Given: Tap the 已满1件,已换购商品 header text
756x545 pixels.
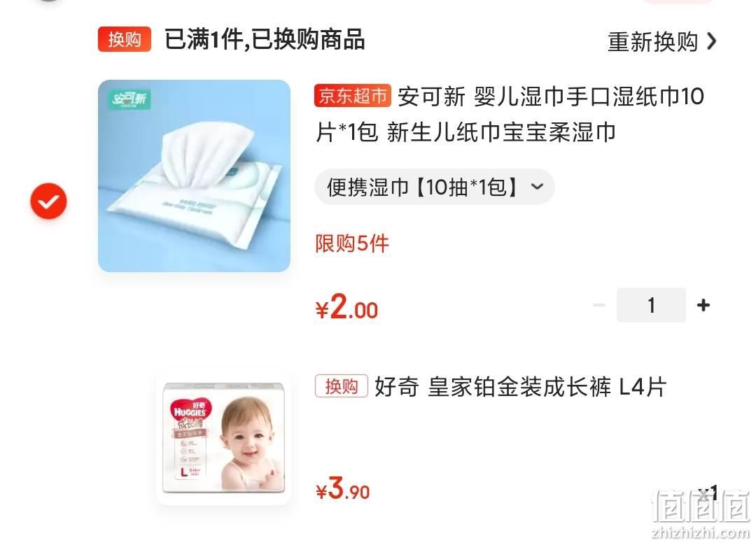Looking at the screenshot, I should 264,39.
